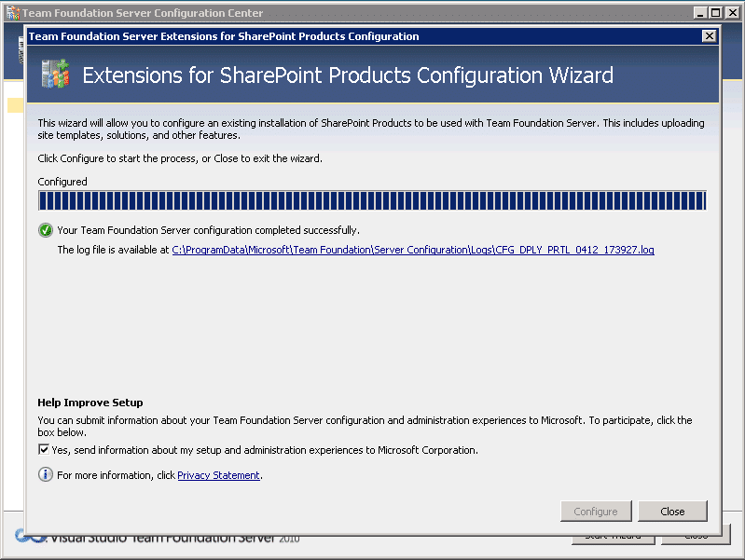Viewport: 745px width, 560px height.
Task: Click the completed configuration progress bar
Action: (372, 200)
